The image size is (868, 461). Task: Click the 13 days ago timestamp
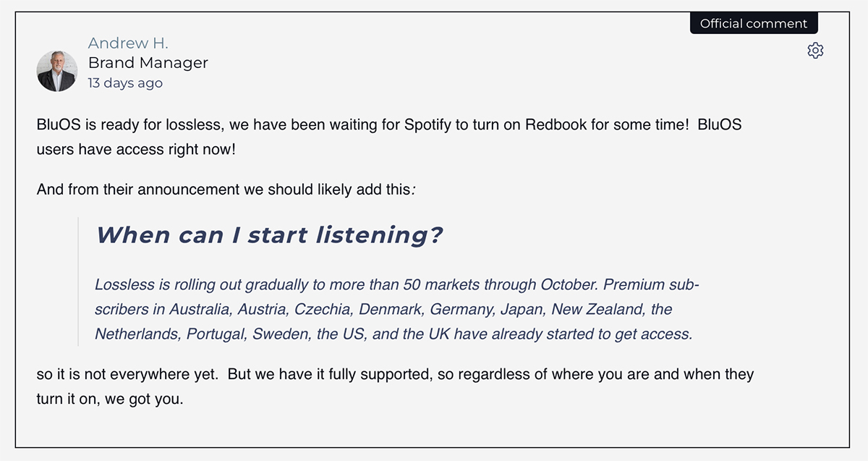tap(125, 83)
